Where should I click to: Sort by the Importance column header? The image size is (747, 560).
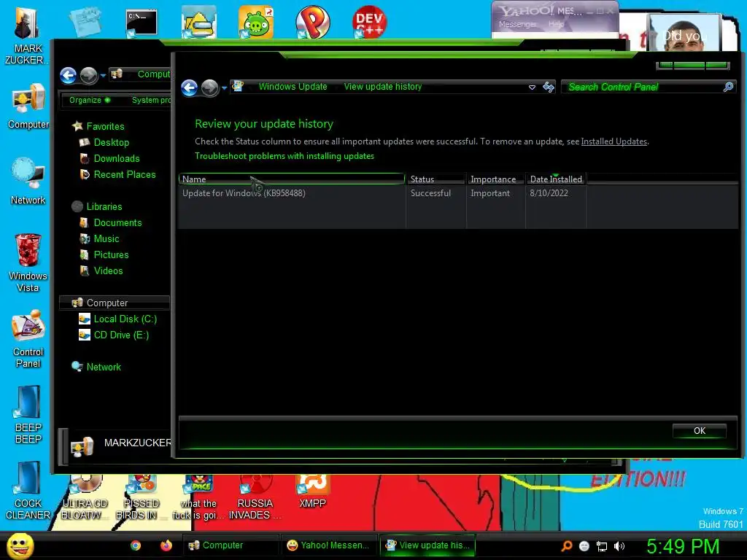pyautogui.click(x=495, y=179)
